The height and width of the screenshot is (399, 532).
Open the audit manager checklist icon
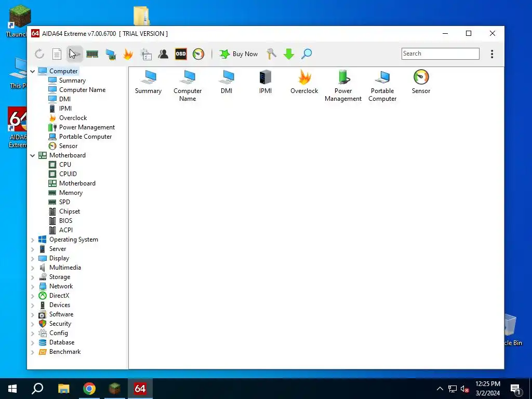pyautogui.click(x=146, y=54)
